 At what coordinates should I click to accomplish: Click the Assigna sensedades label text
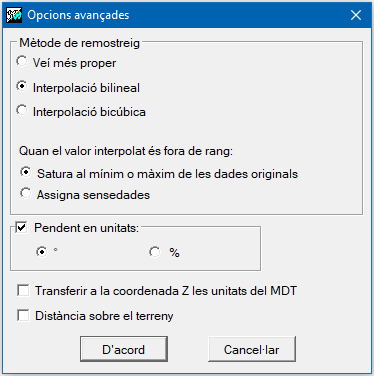click(93, 195)
